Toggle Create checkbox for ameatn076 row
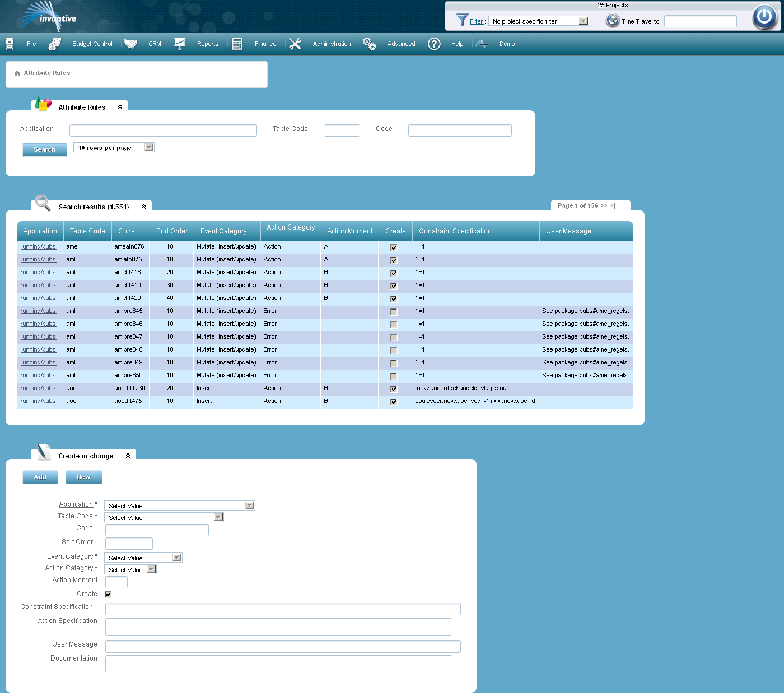Screen dimensions: 784x693 pos(394,247)
